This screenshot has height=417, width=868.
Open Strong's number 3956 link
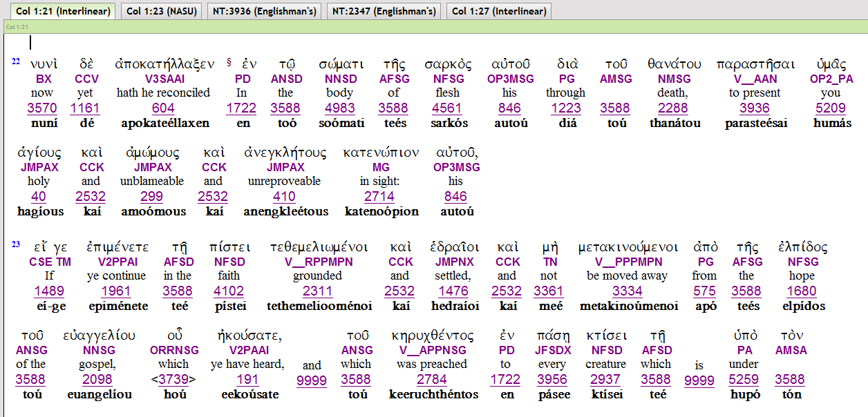coord(552,380)
